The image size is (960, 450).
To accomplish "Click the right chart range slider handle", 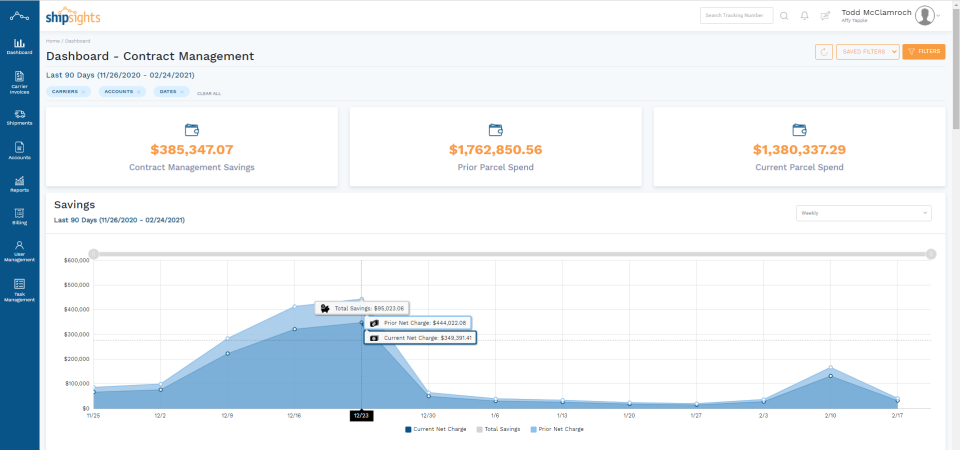I will click(931, 253).
